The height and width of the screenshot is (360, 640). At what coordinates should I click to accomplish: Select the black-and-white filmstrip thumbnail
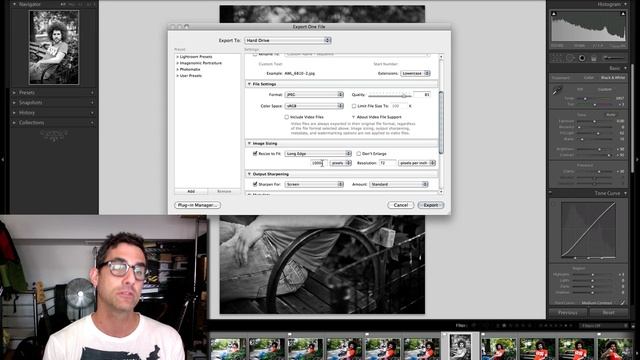click(x=460, y=347)
